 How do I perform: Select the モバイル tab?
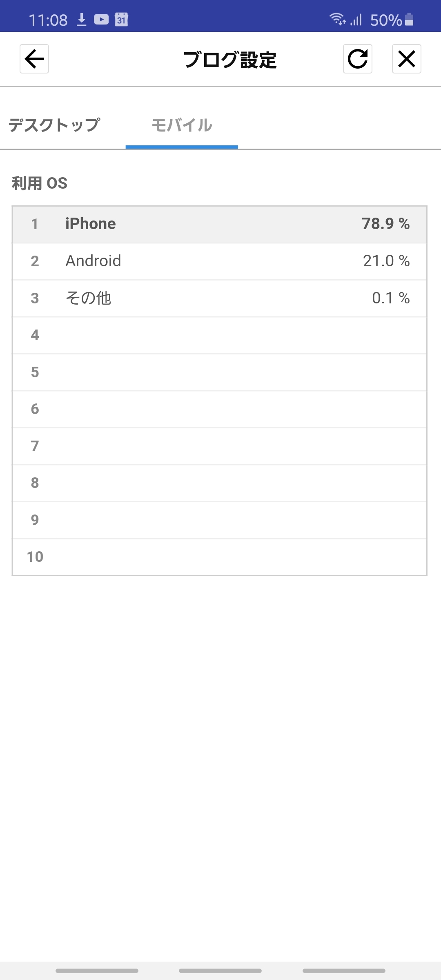[182, 125]
